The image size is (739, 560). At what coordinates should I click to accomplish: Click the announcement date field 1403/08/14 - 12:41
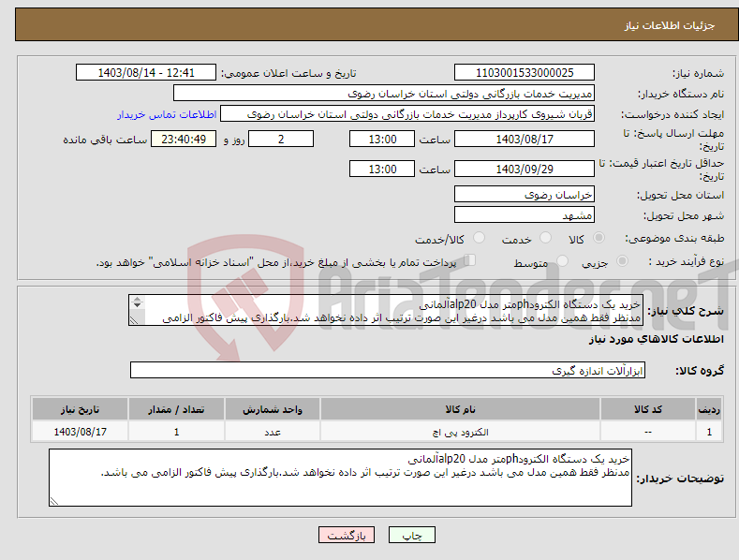click(x=146, y=73)
